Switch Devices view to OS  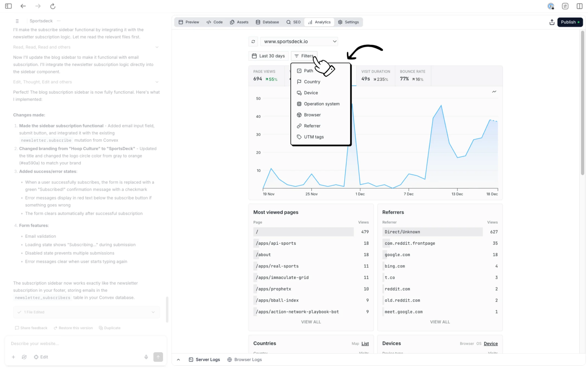[479, 344]
